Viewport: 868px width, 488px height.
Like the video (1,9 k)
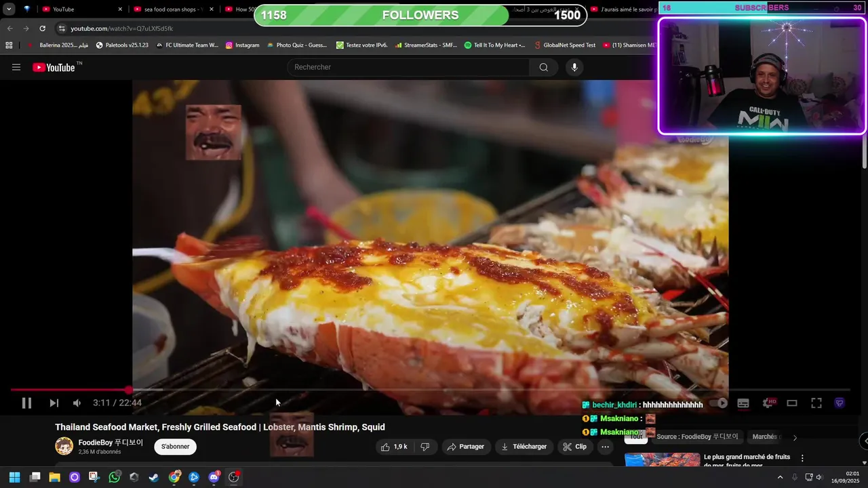point(393,447)
